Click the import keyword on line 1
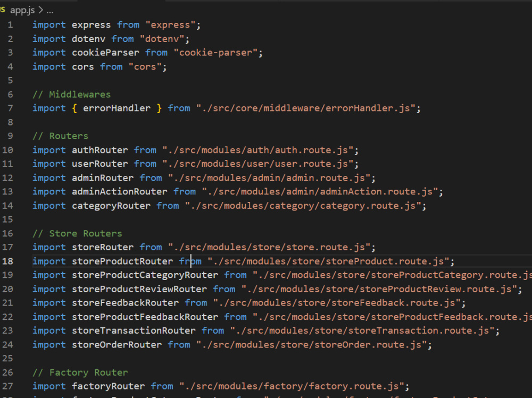This screenshot has height=398, width=532. pos(49,25)
